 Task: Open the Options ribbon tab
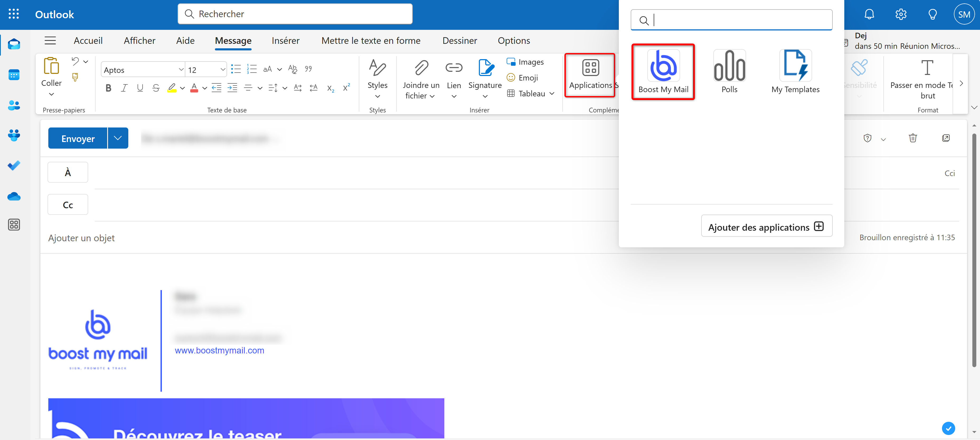click(514, 40)
